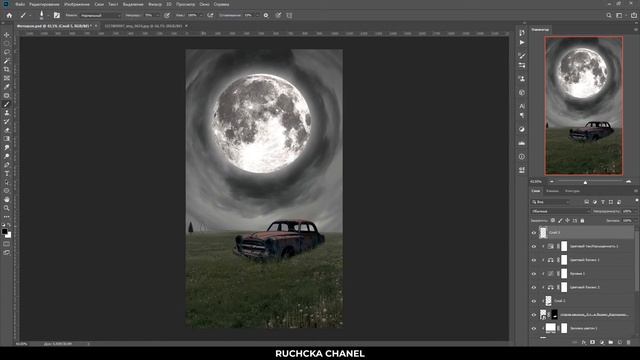The image size is (640, 360).
Task: Add a layer style with fx icon
Action: tap(584, 342)
